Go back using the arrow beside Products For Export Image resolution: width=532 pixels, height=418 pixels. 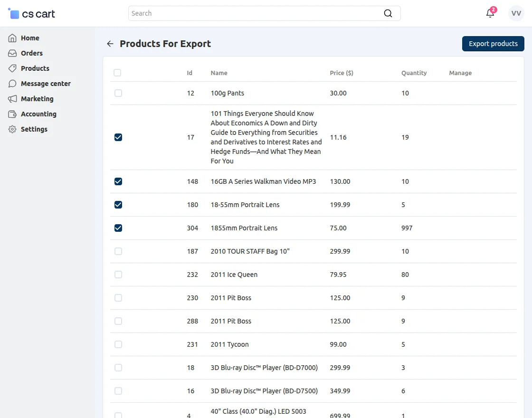pyautogui.click(x=110, y=43)
